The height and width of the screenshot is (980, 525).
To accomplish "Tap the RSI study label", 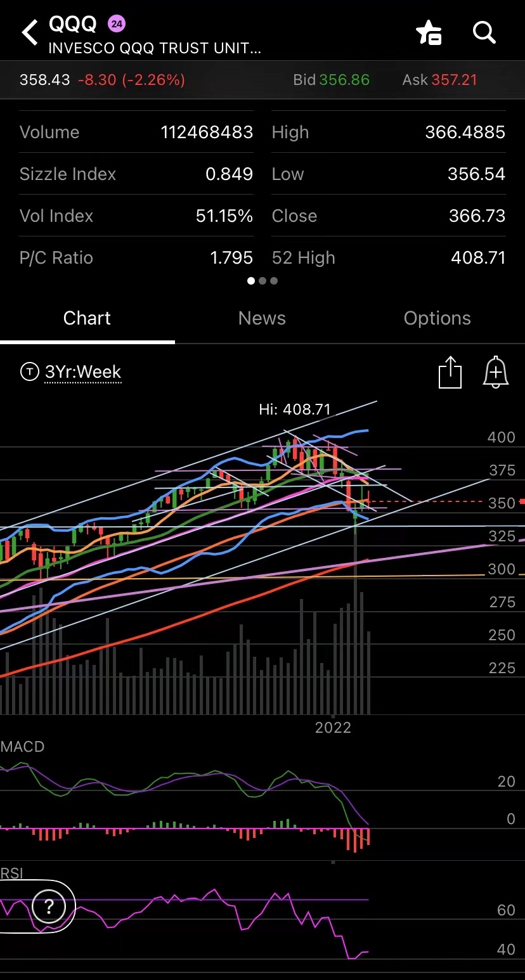I will coord(12,874).
